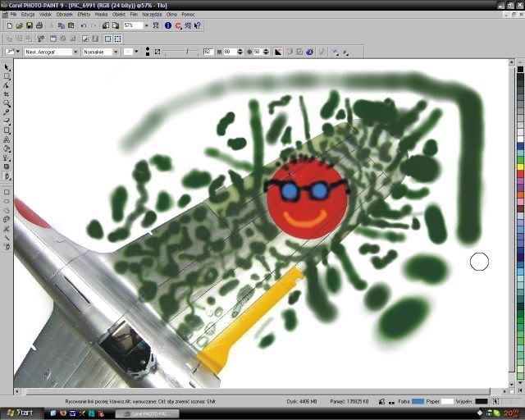Toggle the anti-aliasing button on property bar
Viewport: 525px width, 420px height.
pos(277,52)
